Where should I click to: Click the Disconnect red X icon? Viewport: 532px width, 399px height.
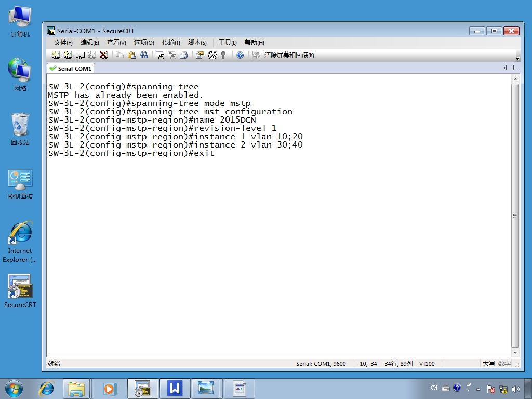point(104,55)
